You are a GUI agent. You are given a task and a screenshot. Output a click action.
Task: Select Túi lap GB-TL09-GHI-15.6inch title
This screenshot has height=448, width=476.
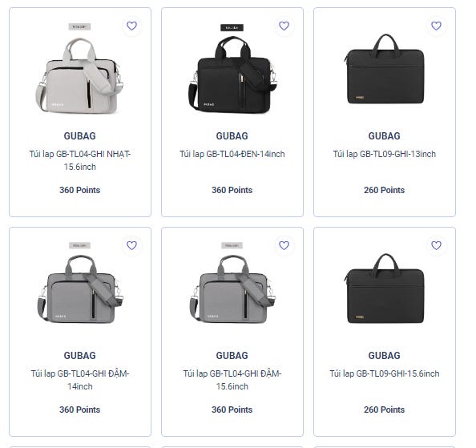tap(385, 373)
